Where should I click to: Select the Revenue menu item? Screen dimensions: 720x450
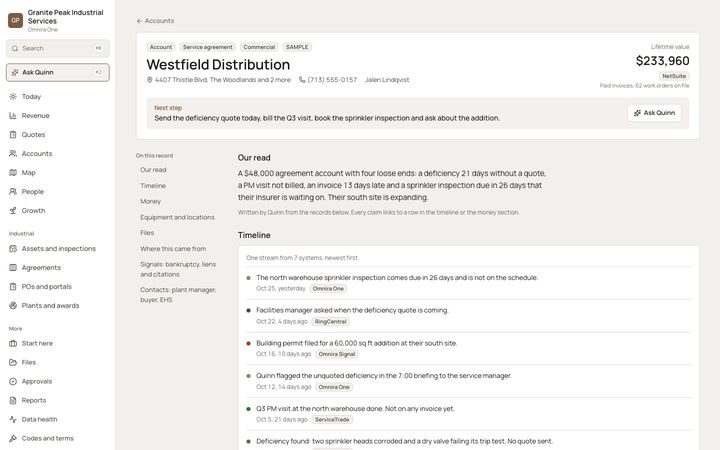(58, 116)
